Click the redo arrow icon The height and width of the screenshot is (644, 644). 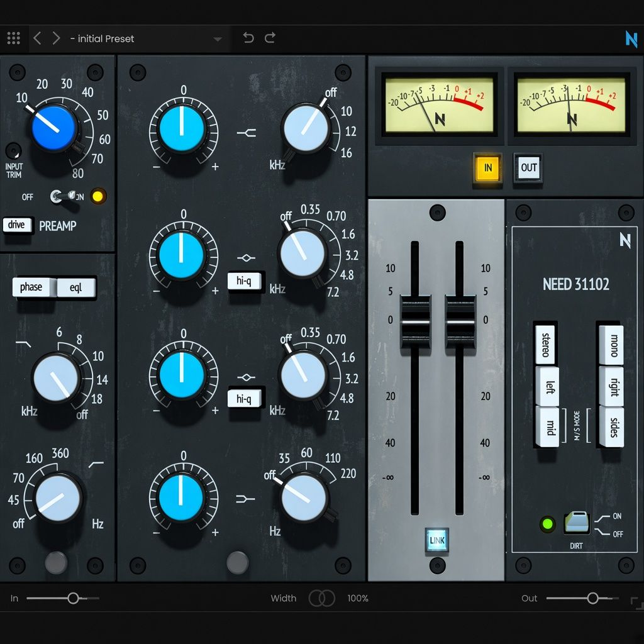[x=270, y=38]
